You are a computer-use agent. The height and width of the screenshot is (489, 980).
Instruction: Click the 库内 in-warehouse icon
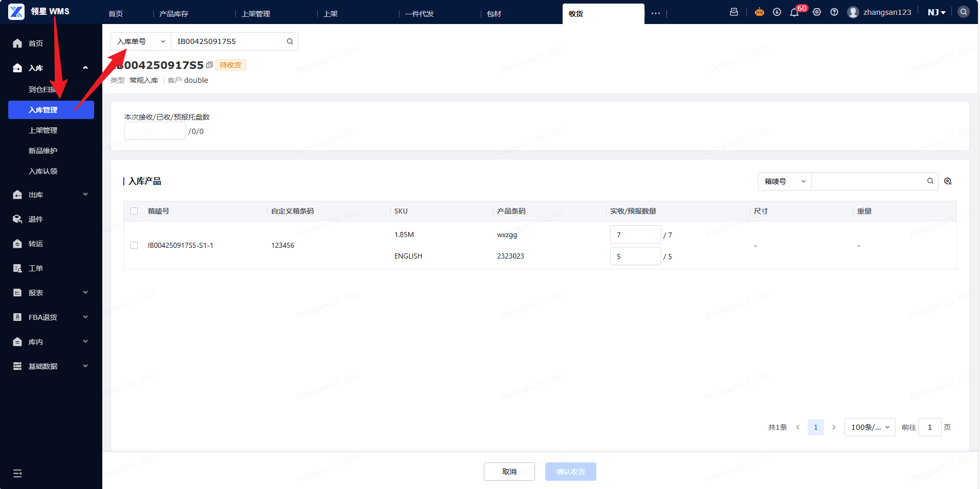(x=17, y=342)
